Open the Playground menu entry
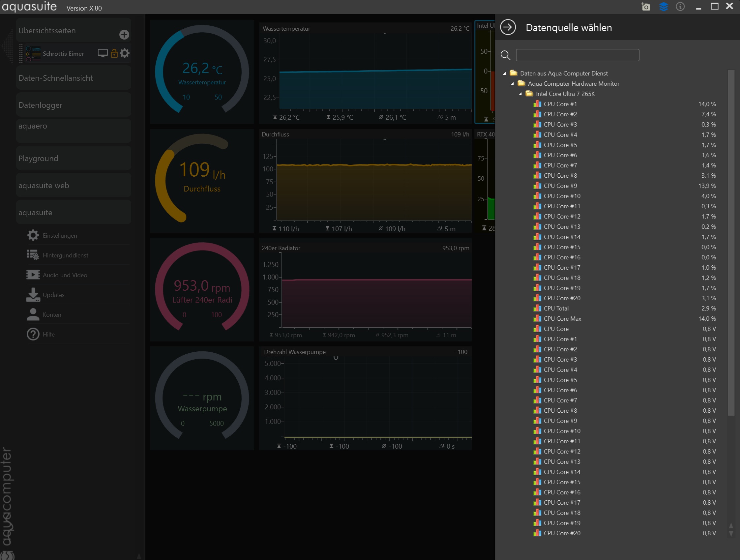The image size is (740, 560). point(38,159)
